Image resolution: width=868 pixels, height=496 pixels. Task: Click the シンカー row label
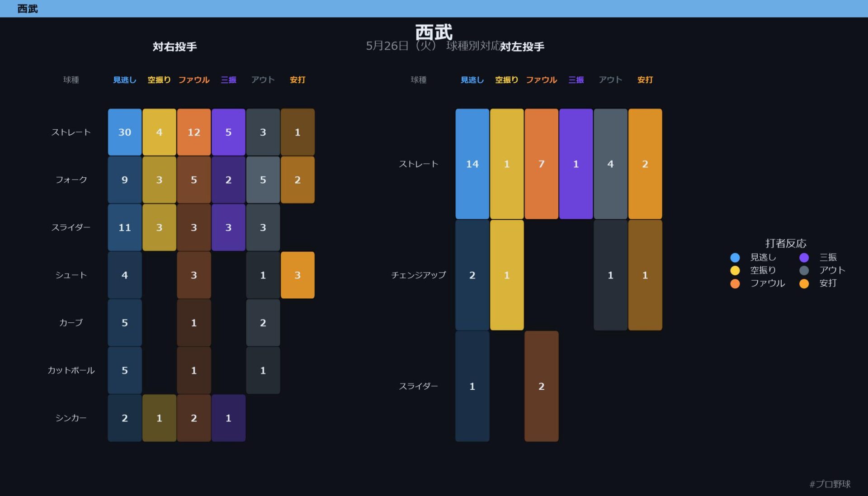pos(71,418)
